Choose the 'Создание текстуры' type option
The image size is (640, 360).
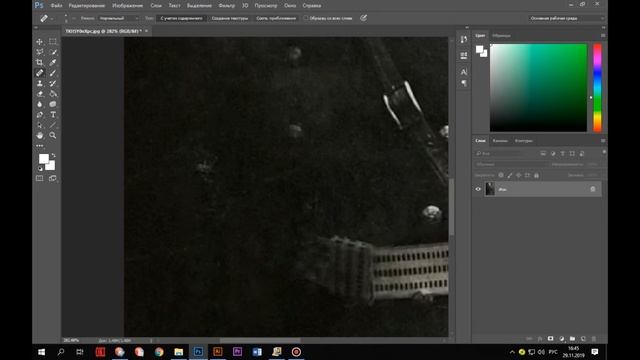[x=230, y=18]
